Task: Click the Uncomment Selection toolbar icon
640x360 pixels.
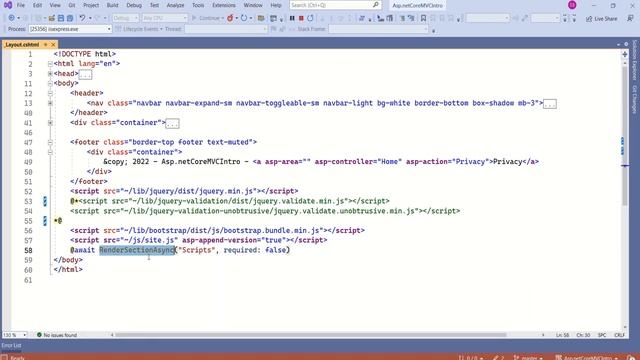Action: click(x=411, y=18)
